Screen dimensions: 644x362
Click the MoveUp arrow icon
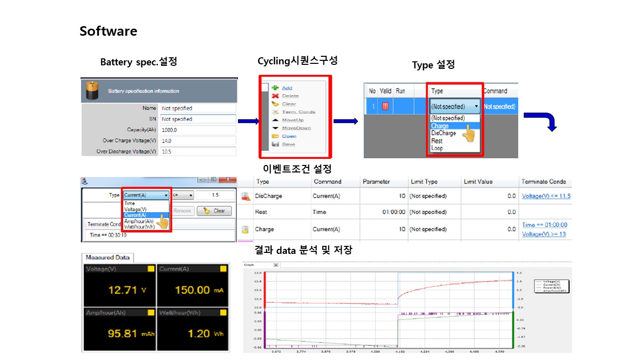tap(275, 120)
